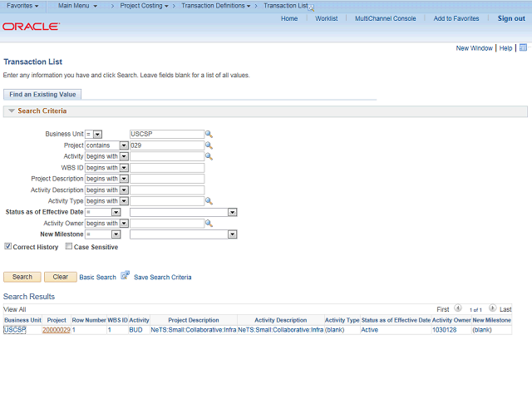The height and width of the screenshot is (399, 532).
Task: Open Business Unit lookup magnifier
Action: tap(209, 135)
